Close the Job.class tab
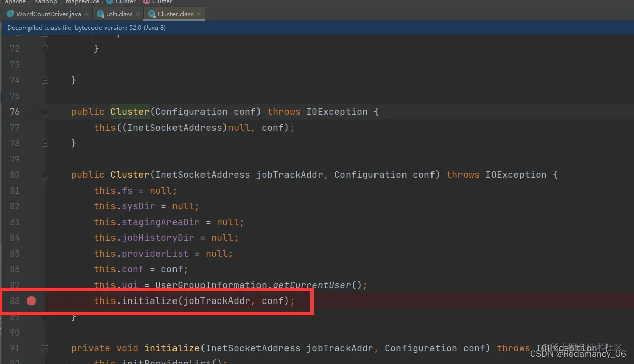The height and width of the screenshot is (364, 634). tap(138, 14)
